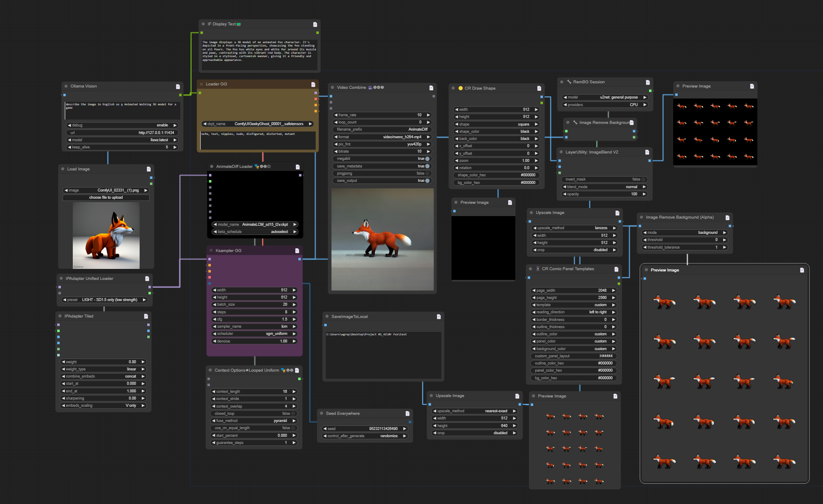Click the Ollama Vision prompt text field
This screenshot has height=504, width=823.
click(x=122, y=110)
